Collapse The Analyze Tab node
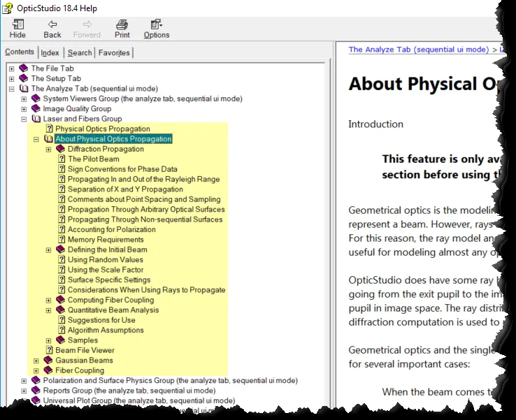 coord(11,89)
